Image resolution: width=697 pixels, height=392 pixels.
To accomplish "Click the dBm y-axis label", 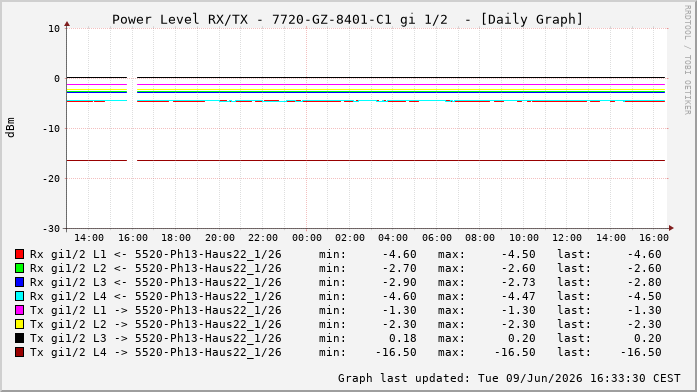I will (10, 128).
